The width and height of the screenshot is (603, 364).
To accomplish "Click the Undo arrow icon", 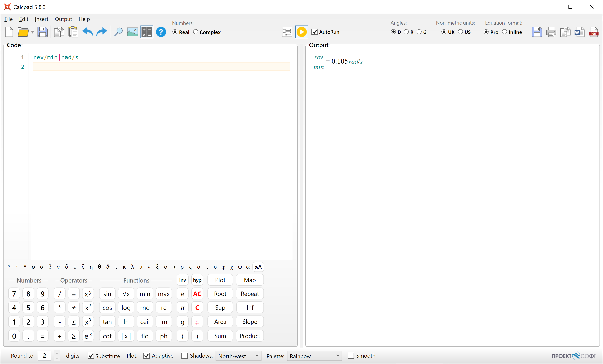I will pyautogui.click(x=88, y=32).
